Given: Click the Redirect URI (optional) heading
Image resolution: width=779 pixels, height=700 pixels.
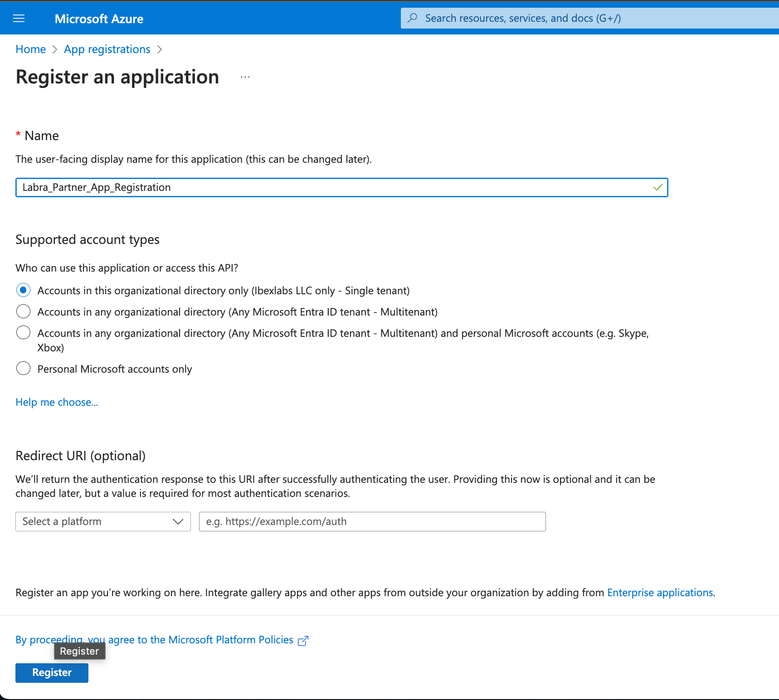Looking at the screenshot, I should 81,456.
